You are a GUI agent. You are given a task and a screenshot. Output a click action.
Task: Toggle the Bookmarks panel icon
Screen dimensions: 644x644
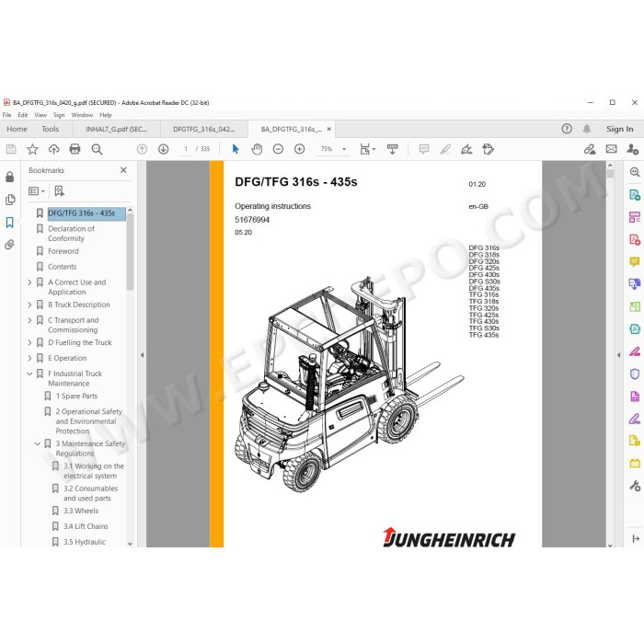[10, 223]
